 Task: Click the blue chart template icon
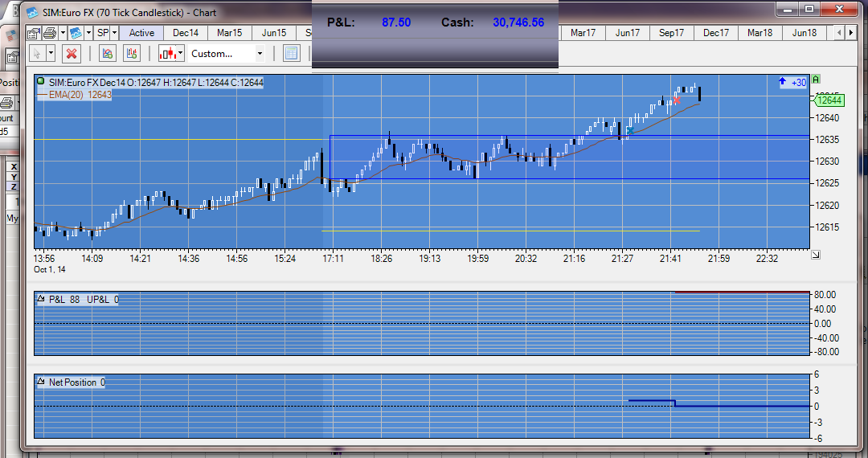click(x=76, y=33)
